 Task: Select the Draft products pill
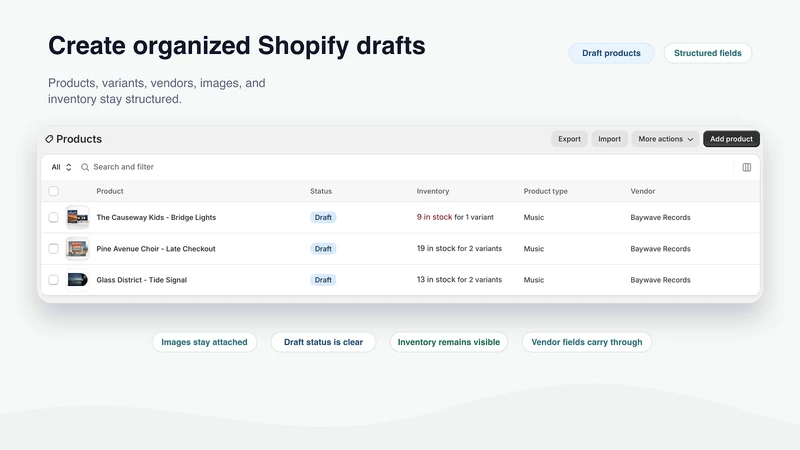(x=611, y=53)
